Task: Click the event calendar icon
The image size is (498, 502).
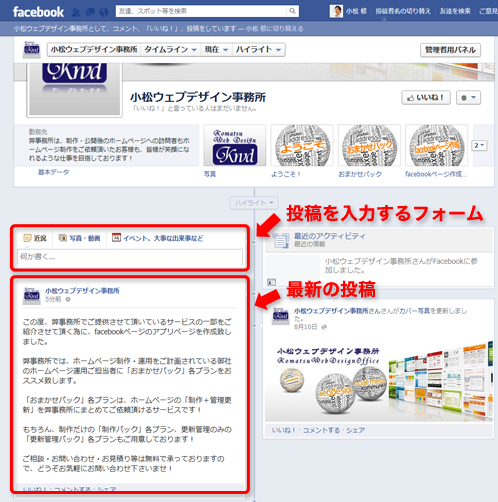Action: coord(116,237)
